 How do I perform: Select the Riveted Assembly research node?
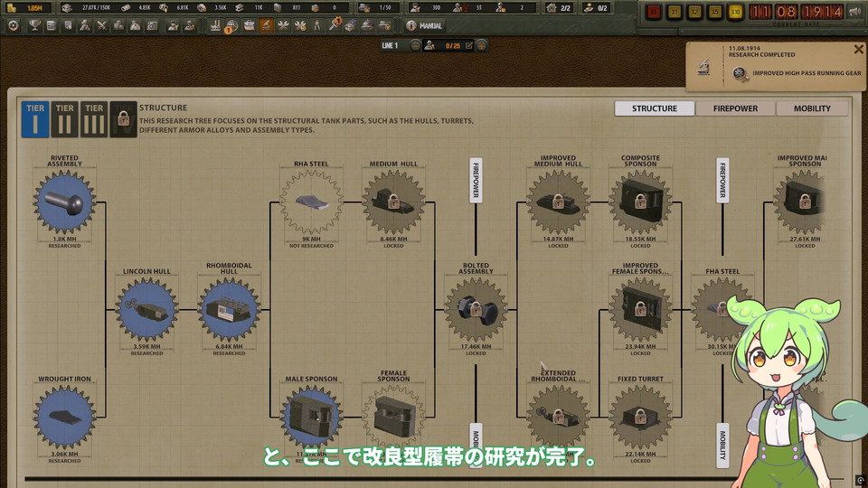[65, 202]
